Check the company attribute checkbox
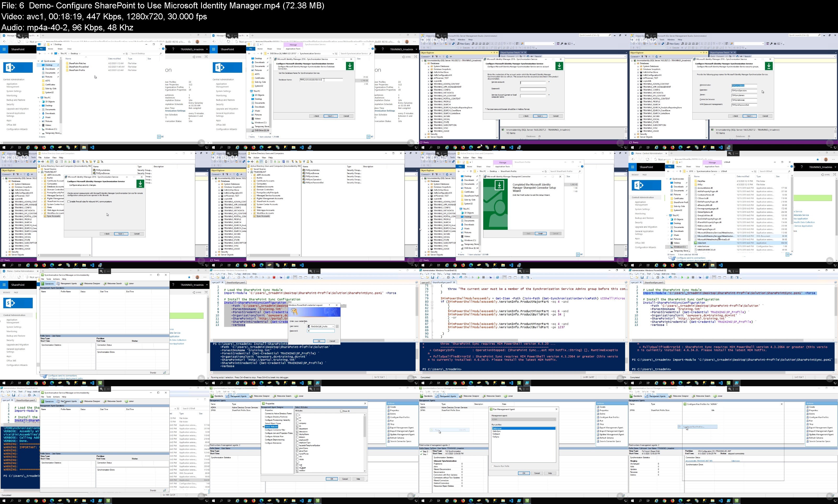Viewport: 838px width, 504px height. click(x=297, y=423)
